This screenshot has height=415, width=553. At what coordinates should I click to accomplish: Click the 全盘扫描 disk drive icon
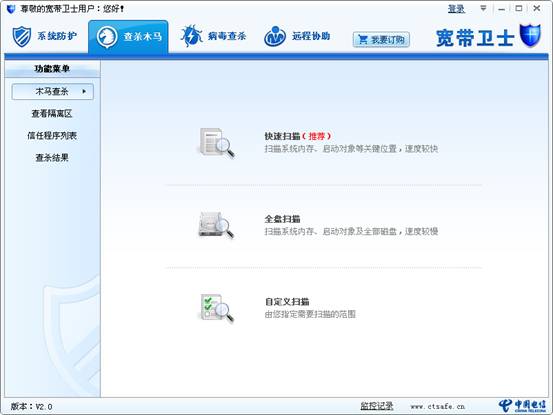[217, 225]
